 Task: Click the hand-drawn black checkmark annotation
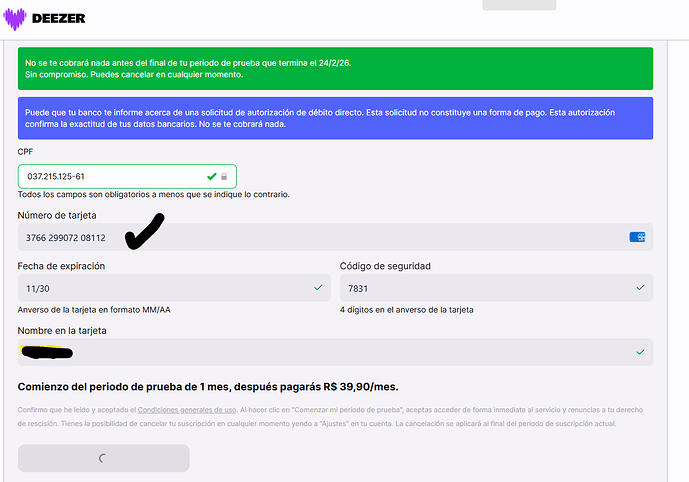(144, 230)
